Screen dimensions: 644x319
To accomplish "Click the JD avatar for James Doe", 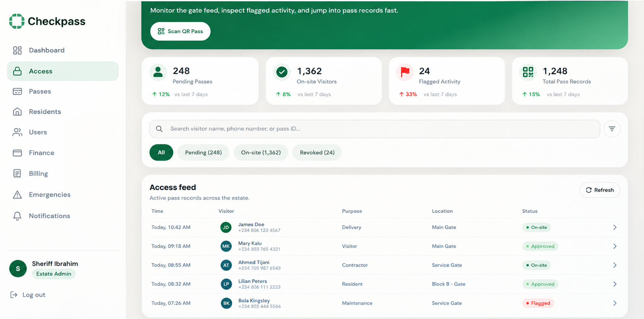I will (x=226, y=227).
